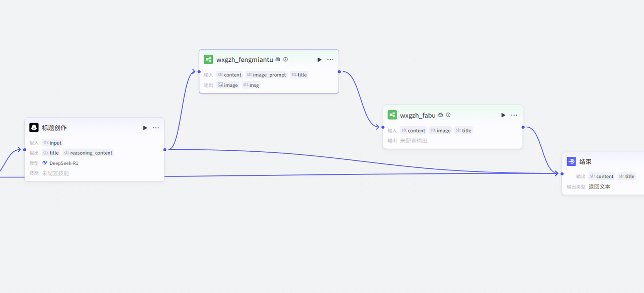This screenshot has width=644, height=293.
Task: Click the input port of wxgzh_fabu node
Action: pos(383,127)
